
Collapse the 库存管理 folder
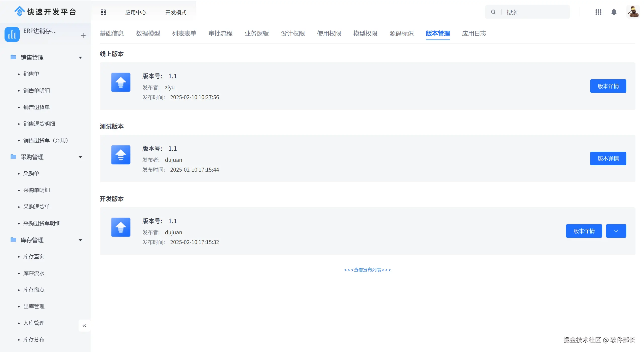(80, 240)
